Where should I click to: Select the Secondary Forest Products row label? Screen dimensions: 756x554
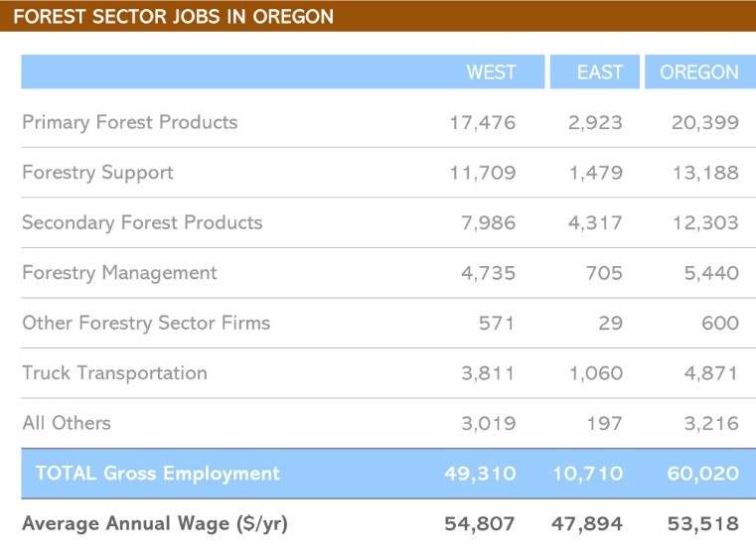point(142,222)
